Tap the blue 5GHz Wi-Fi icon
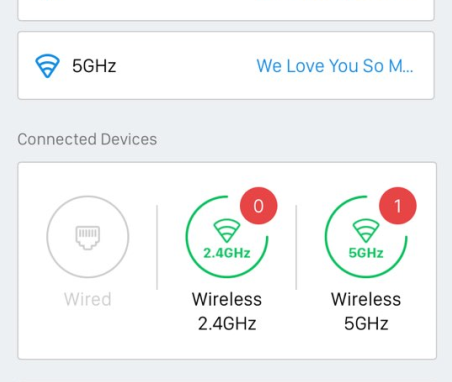Viewport: 452px width, 382px height. pyautogui.click(x=48, y=66)
